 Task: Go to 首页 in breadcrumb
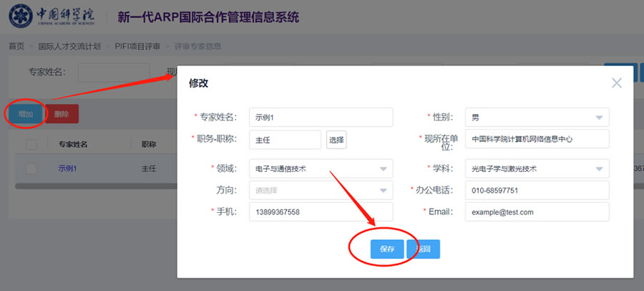click(16, 47)
